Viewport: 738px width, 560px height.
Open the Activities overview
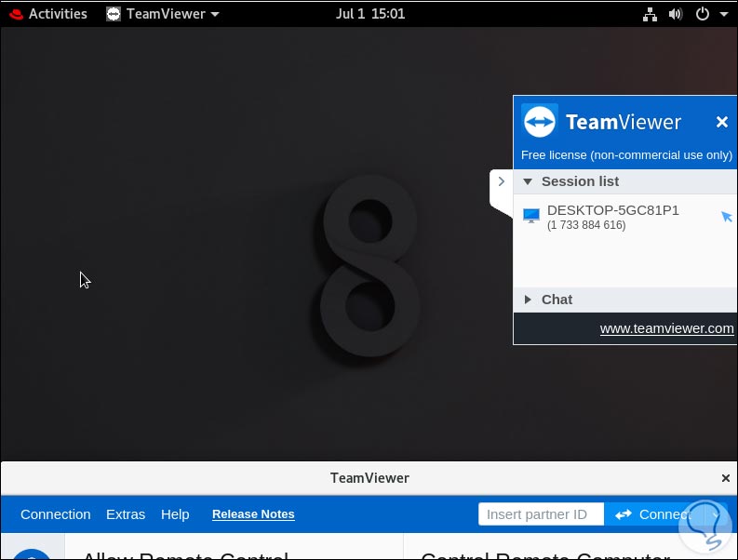click(49, 14)
